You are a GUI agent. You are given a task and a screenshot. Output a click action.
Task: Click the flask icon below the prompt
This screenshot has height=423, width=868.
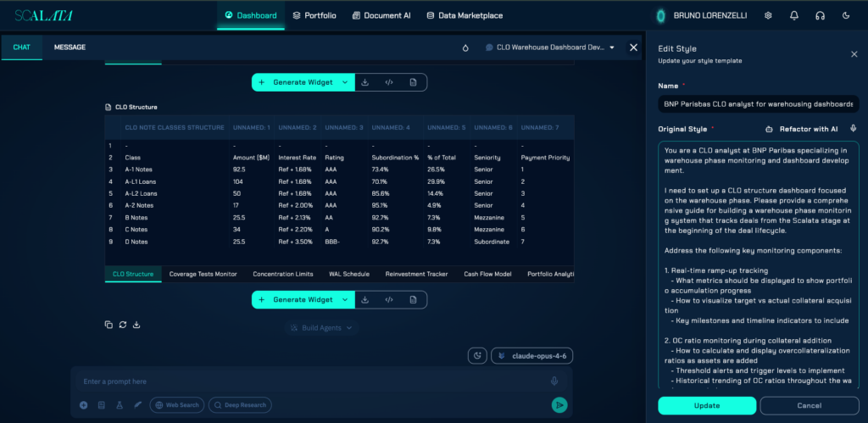(119, 405)
